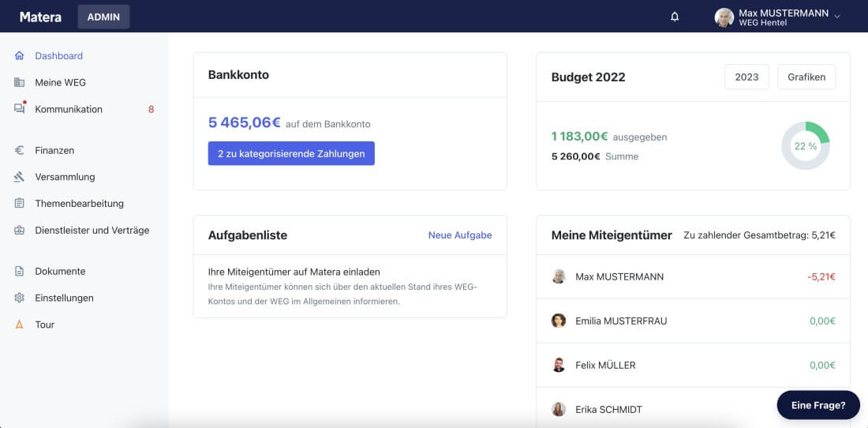Open Einstellungen page
This screenshot has height=428, width=868.
coord(64,298)
